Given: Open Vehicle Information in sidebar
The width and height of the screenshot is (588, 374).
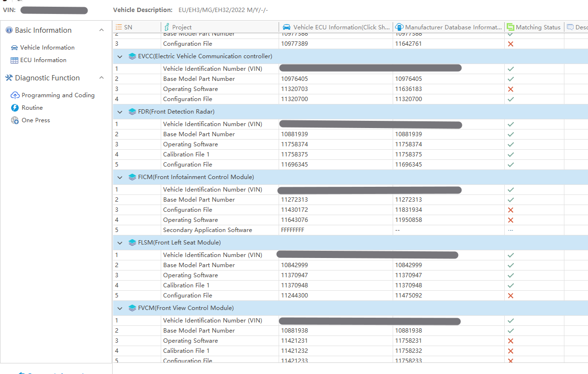Looking at the screenshot, I should [47, 48].
